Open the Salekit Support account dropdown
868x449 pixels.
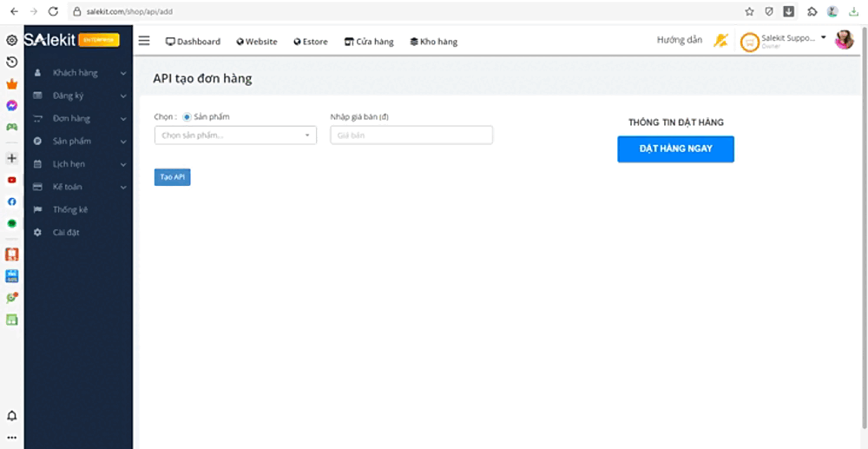click(793, 41)
